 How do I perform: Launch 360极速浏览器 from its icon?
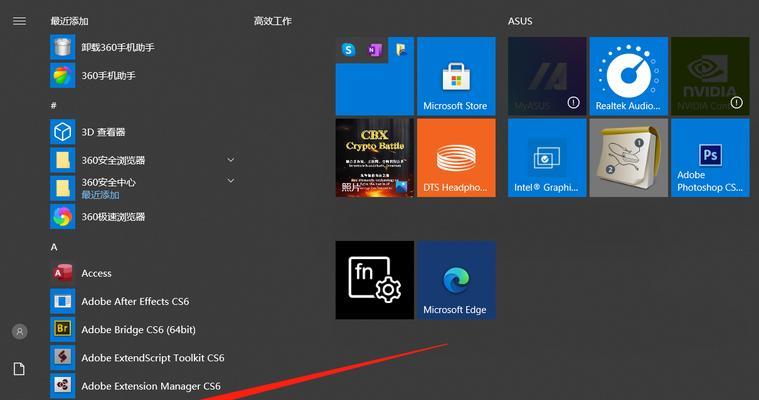click(62, 216)
